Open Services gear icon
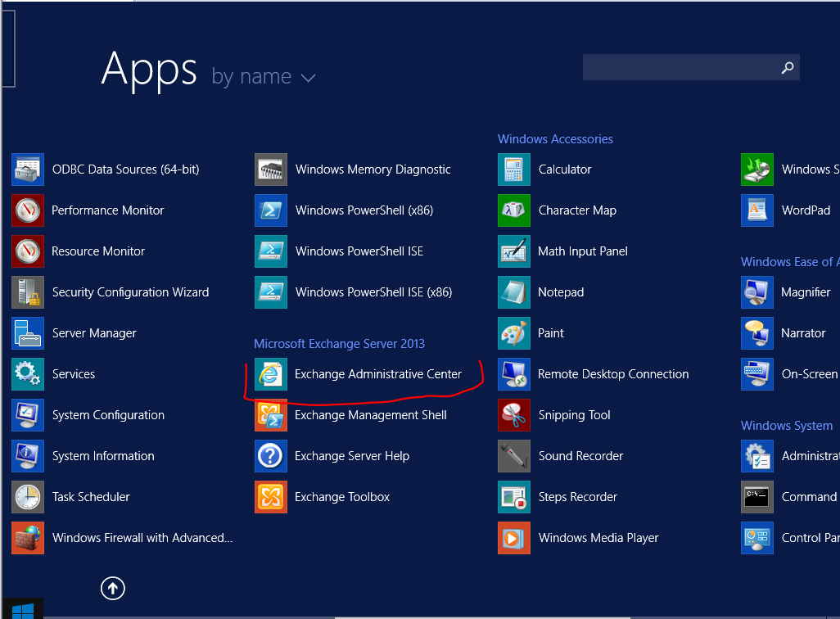 pos(28,374)
